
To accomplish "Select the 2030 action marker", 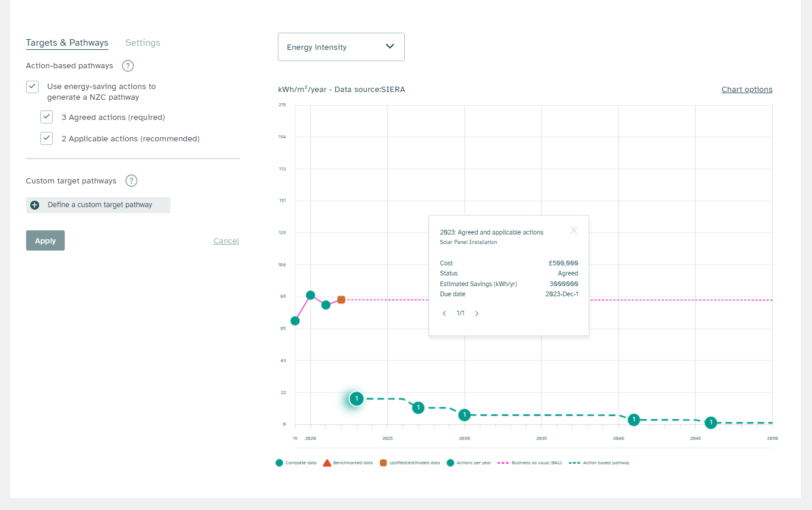I will coord(465,415).
